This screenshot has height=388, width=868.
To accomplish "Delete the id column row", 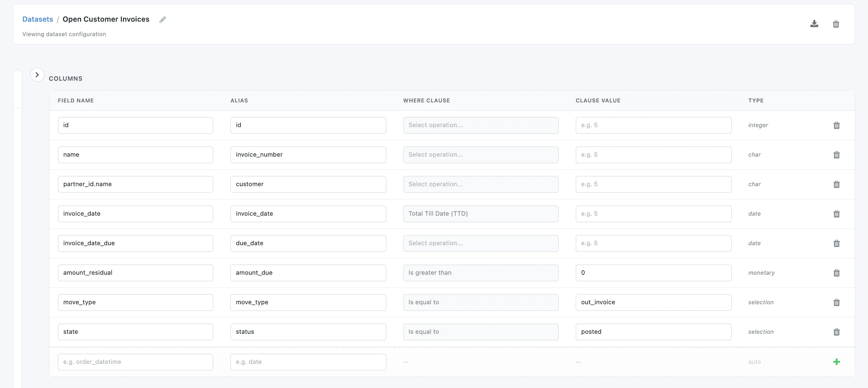I will click(836, 125).
